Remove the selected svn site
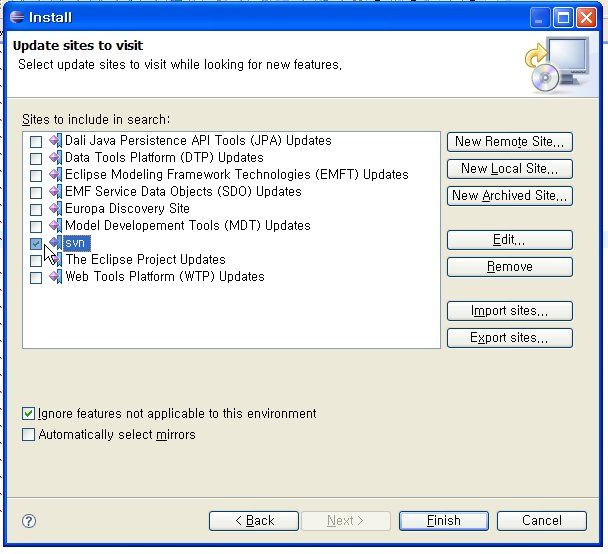Image resolution: width=608 pixels, height=554 pixels. [510, 267]
